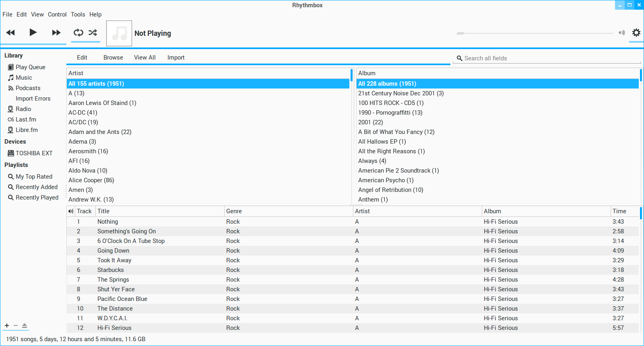Toggle the Browse view button

pyautogui.click(x=113, y=58)
